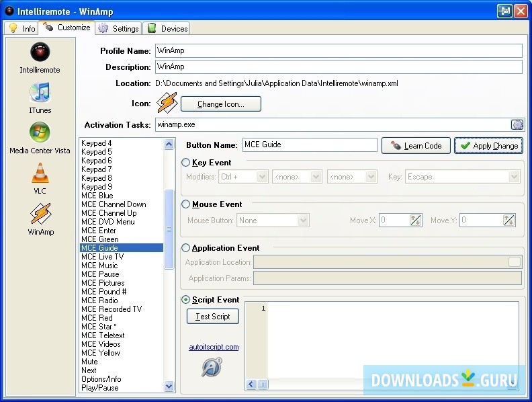Select MCE Teletext in the list
The height and width of the screenshot is (402, 532).
122,335
